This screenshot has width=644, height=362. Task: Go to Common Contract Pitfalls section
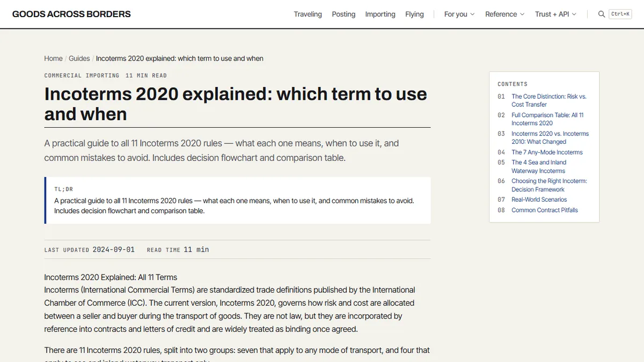[545, 210]
